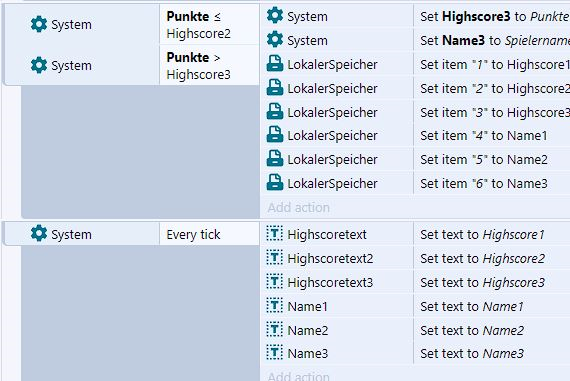570x381 pixels.
Task: Select the Punkte > Highscore3 condition
Action: pyautogui.click(x=209, y=66)
